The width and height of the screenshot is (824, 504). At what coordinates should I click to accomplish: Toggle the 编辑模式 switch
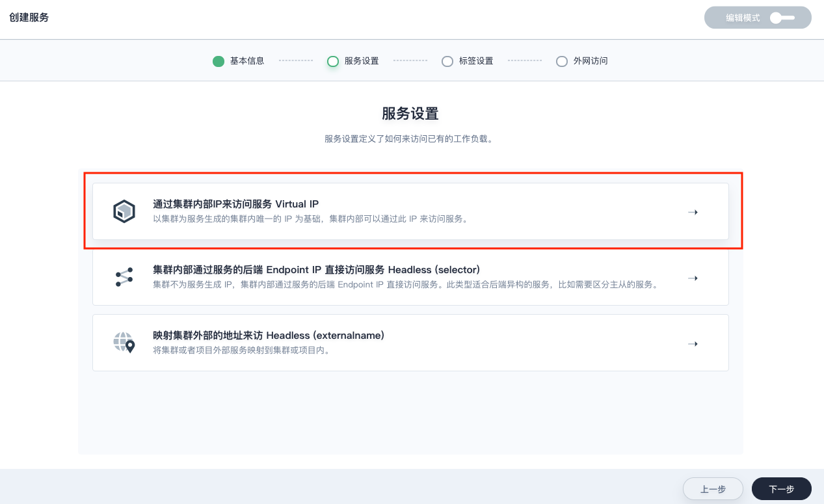pos(782,18)
